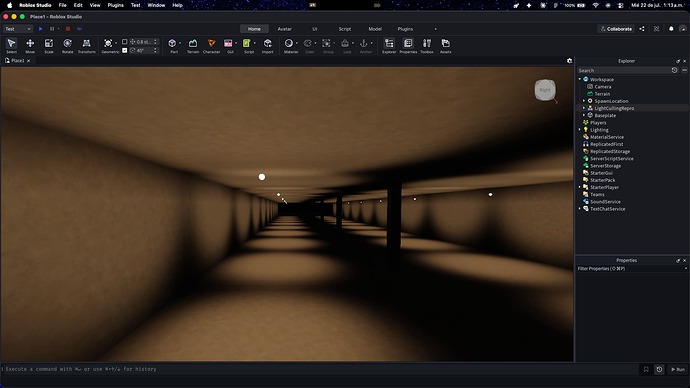Toggle the rotate snapping 45° checkbox
690x388 pixels.
click(125, 50)
